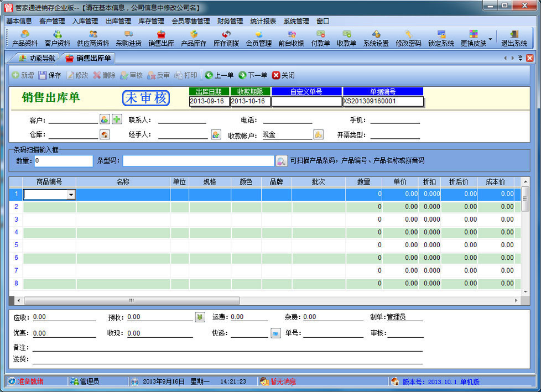541x392 pixels.
Task: Open the 更换皮肤 dropdown arrow
Action: 490,39
